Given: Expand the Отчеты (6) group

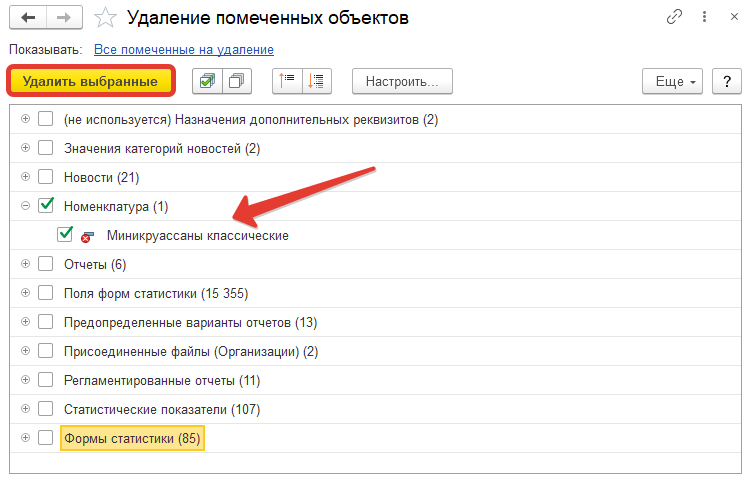Looking at the screenshot, I should pyautogui.click(x=25, y=264).
